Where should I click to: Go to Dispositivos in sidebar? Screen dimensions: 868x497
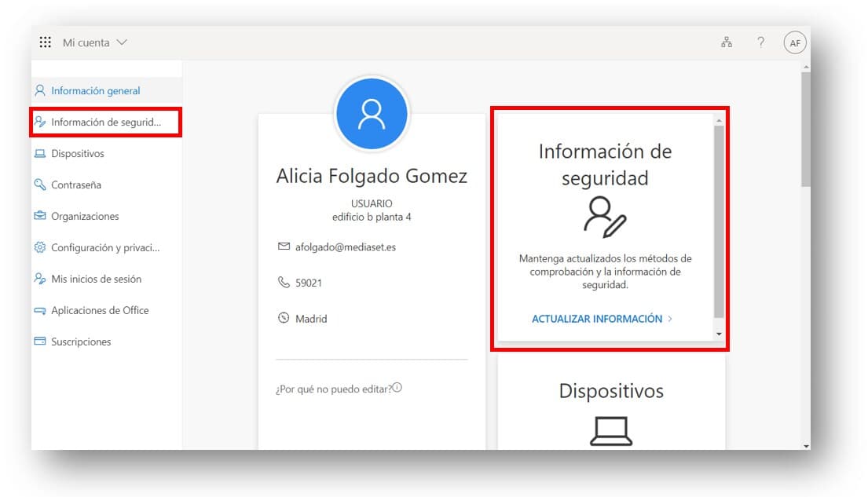[77, 154]
